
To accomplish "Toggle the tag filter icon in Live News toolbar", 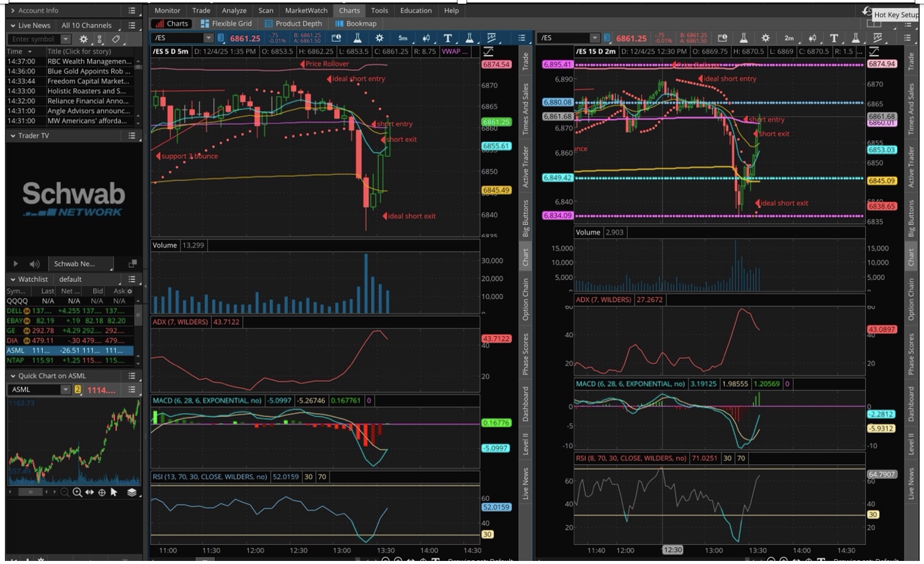I will (116, 39).
